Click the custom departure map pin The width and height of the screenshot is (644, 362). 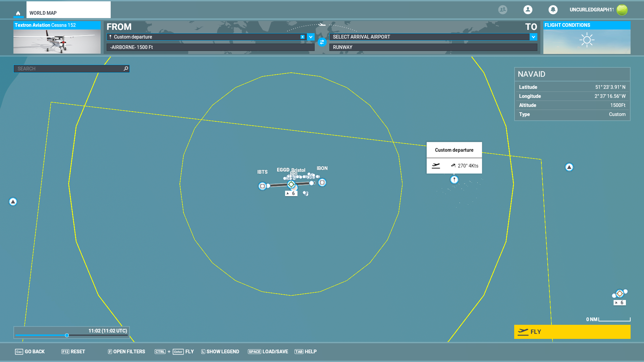coord(454,180)
